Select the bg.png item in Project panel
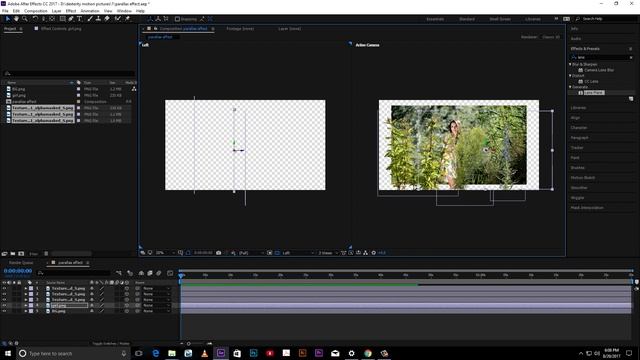 [18, 89]
